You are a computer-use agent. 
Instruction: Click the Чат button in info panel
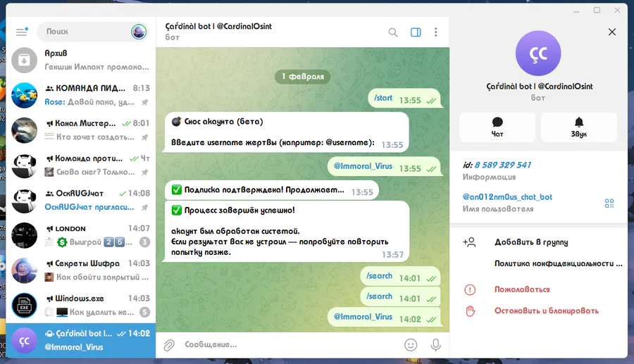click(x=497, y=127)
